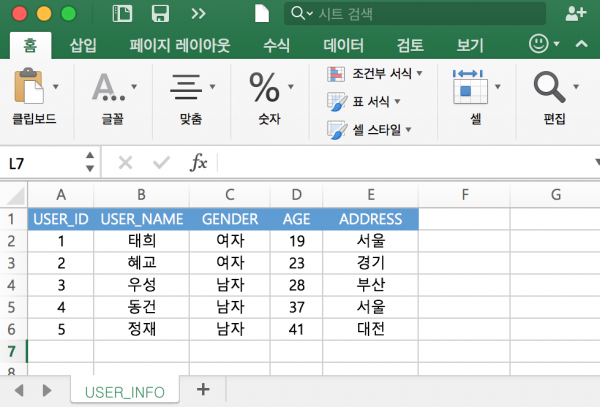Screen dimensions: 600x407
Task: Cancel the entry with the X icon
Action: (126, 163)
